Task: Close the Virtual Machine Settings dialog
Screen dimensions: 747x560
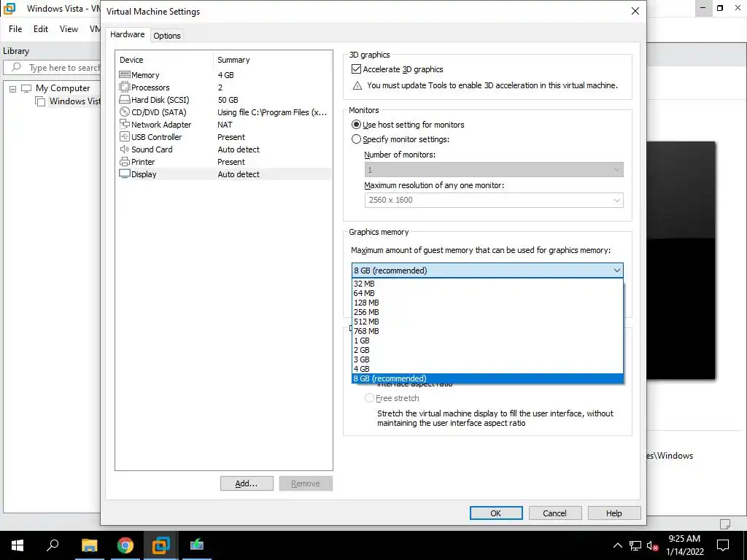Action: pyautogui.click(x=635, y=11)
